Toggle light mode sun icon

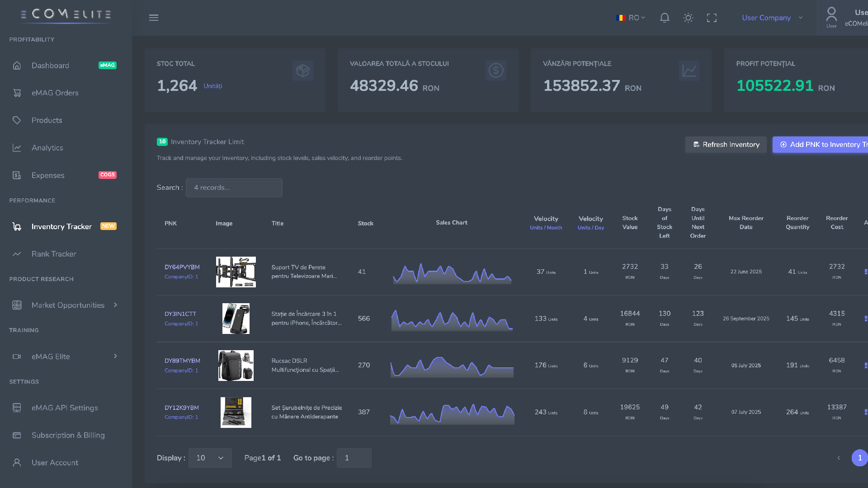pyautogui.click(x=688, y=18)
